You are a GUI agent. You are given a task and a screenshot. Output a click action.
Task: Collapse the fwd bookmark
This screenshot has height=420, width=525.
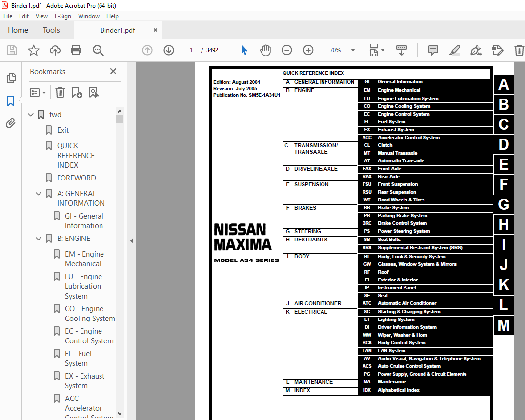[x=30, y=115]
